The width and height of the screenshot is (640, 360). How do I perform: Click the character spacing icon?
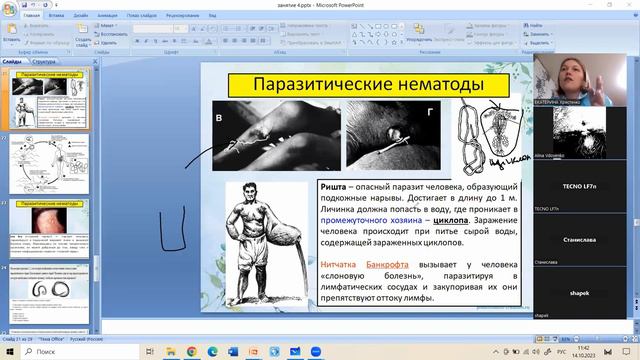coord(184,41)
